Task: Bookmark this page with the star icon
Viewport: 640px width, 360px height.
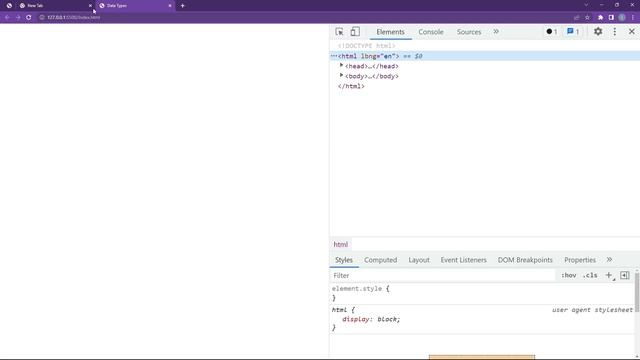Action: [x=587, y=17]
